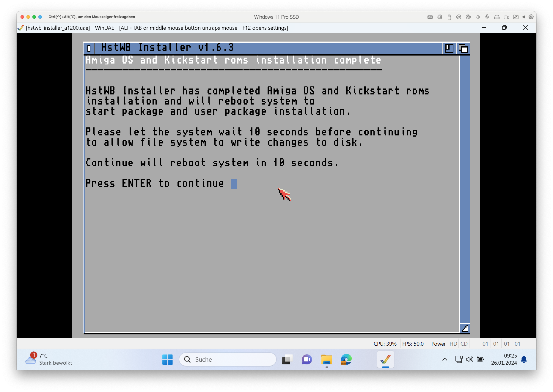
Task: Toggle Parallels sound speaker icon
Action: click(477, 17)
